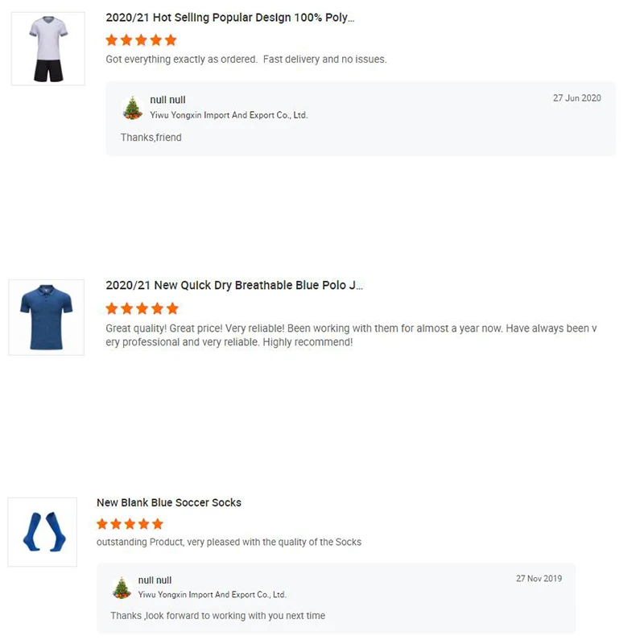Viewport: 644px width, 644px height.
Task: Select the blue soccer socks thumbnail
Action: point(42,531)
